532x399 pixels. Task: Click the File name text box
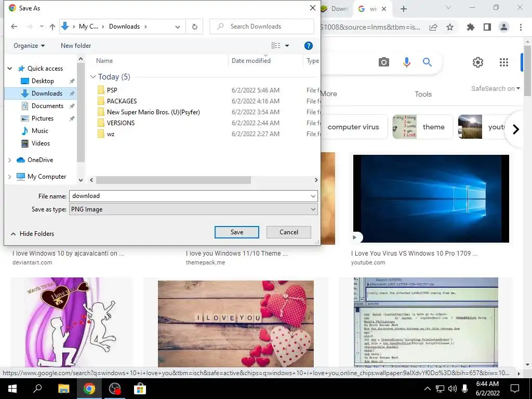point(189,196)
